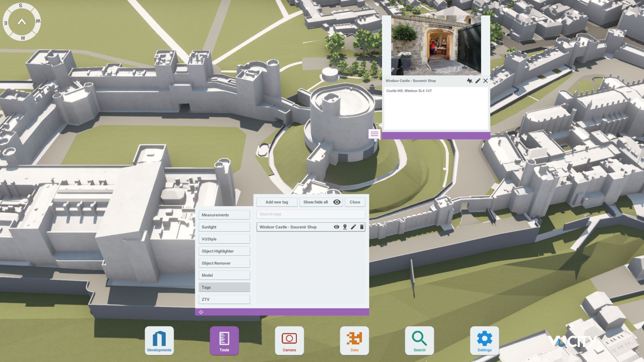Image resolution: width=644 pixels, height=362 pixels.
Task: Delete the Windsor Castle tag
Action: pyautogui.click(x=362, y=227)
